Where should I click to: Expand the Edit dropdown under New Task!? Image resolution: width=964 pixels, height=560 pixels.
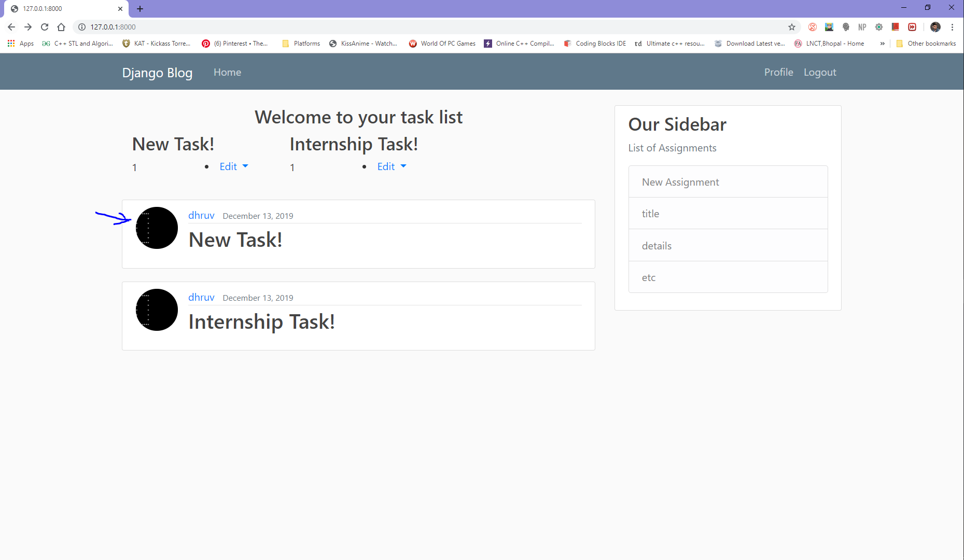233,166
